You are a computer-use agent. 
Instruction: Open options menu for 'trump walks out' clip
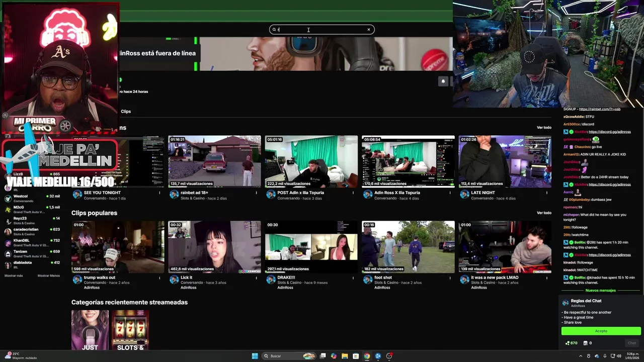[x=159, y=278]
